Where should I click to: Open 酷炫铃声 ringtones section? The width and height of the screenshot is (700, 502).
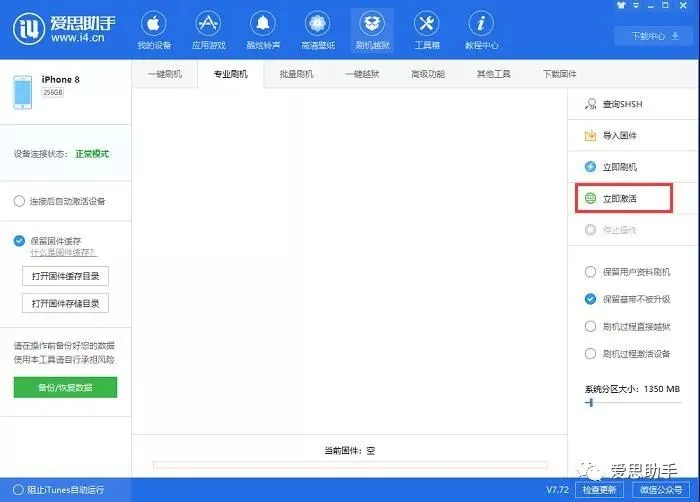click(x=263, y=30)
